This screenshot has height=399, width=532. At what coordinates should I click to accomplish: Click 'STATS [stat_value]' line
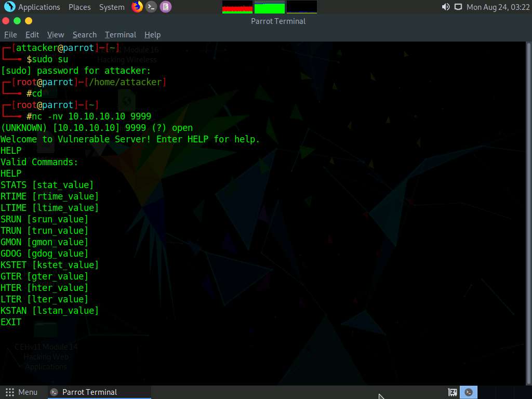point(47,185)
